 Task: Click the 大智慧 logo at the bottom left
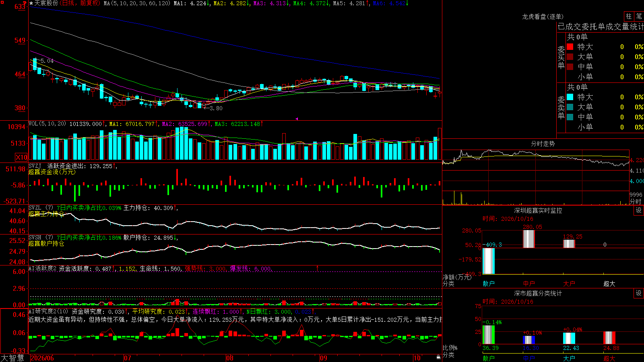[12, 358]
